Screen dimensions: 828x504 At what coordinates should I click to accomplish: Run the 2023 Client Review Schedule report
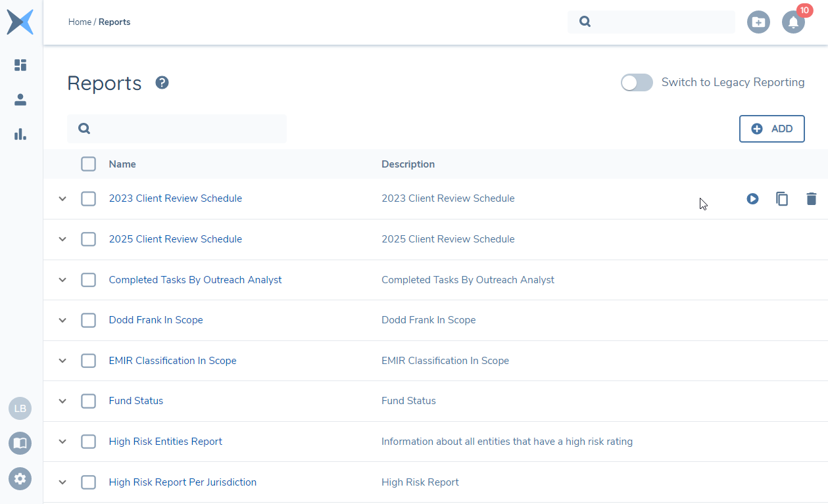click(x=752, y=198)
